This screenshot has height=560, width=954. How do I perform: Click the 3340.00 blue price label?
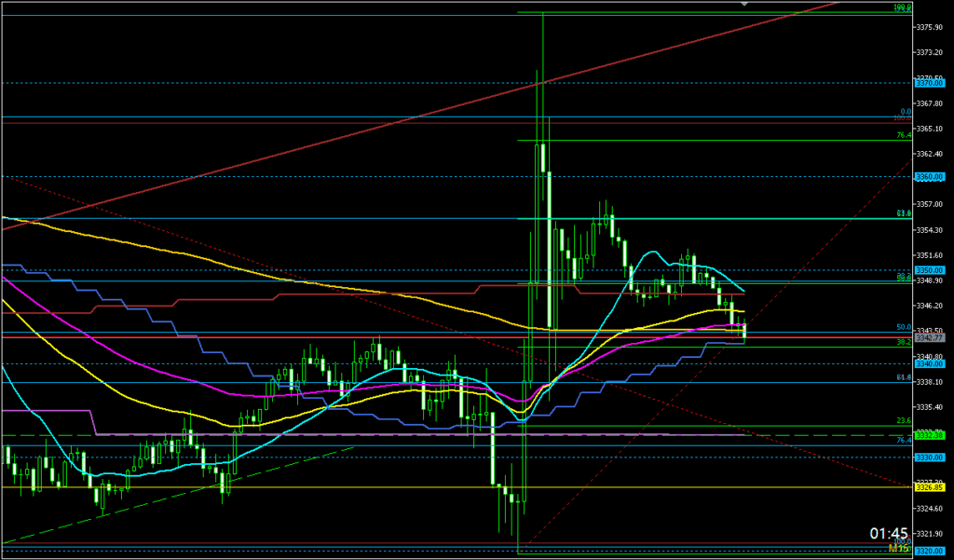tap(928, 363)
